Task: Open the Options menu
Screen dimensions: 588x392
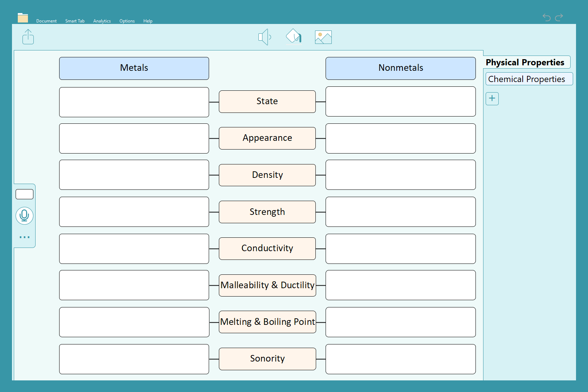Action: [x=127, y=21]
